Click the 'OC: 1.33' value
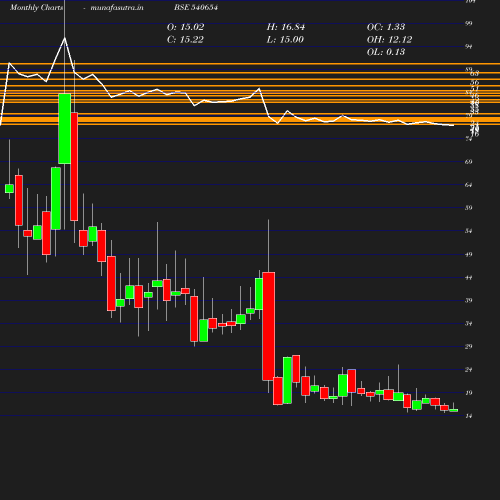 click(x=386, y=27)
